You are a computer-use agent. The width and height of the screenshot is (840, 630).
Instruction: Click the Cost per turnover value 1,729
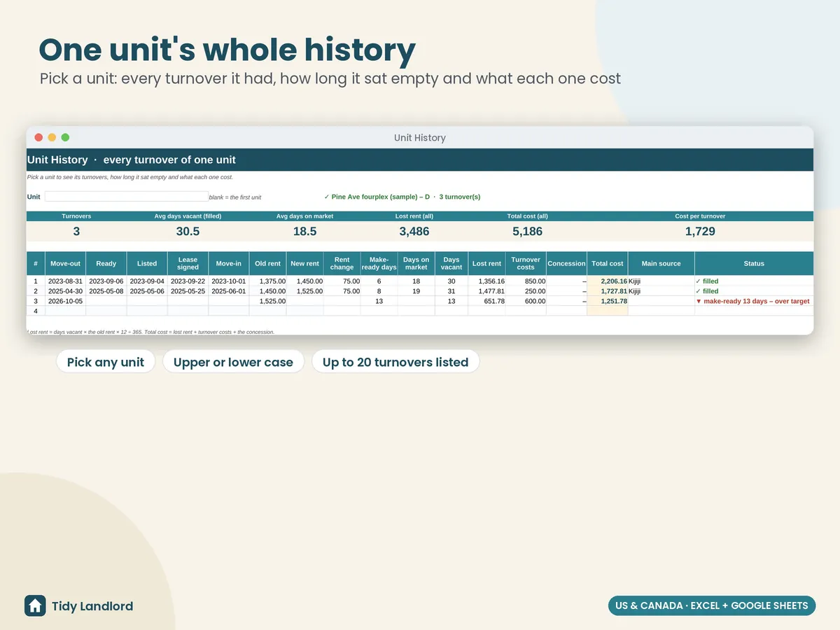coord(700,231)
